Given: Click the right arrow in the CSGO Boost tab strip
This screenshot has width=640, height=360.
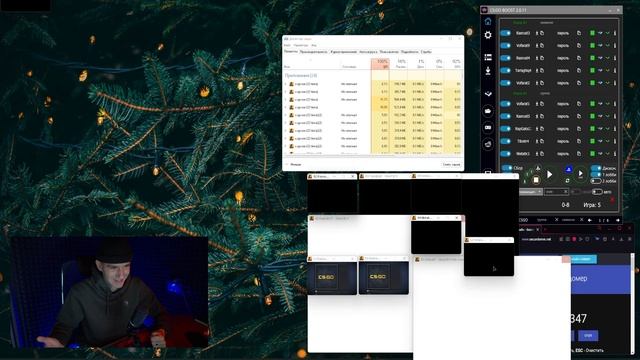Looking at the screenshot, I should pos(618,220).
